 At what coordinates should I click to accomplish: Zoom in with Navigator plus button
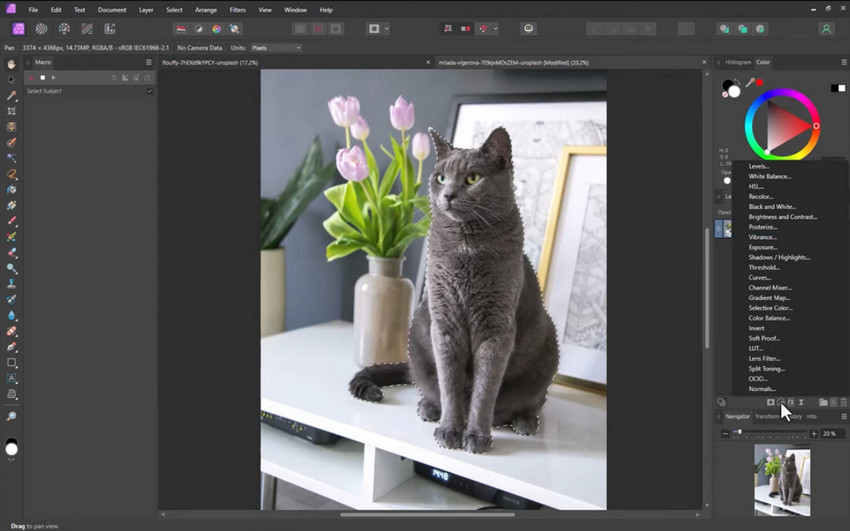(x=814, y=433)
